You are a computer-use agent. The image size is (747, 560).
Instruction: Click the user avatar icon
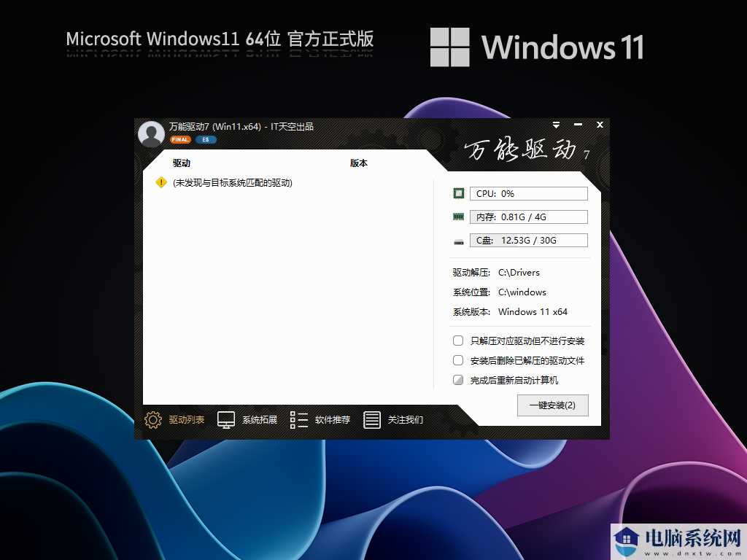[x=151, y=134]
